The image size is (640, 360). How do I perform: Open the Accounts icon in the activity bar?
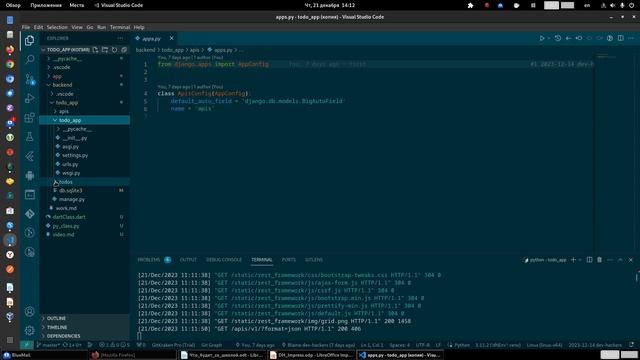29,311
